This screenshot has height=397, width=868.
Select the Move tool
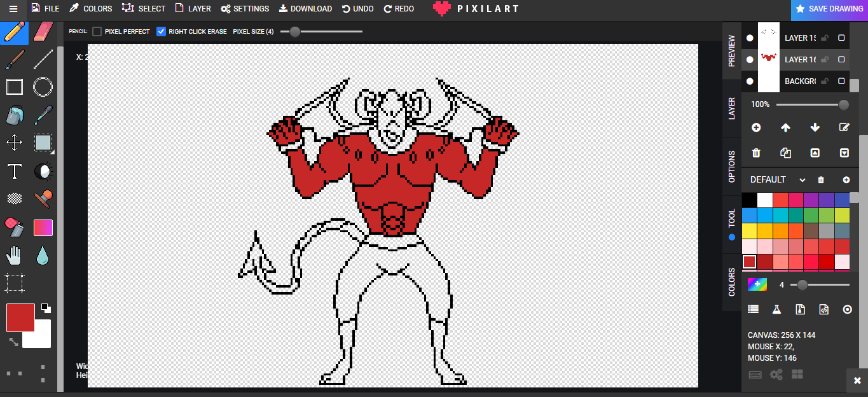[14, 143]
